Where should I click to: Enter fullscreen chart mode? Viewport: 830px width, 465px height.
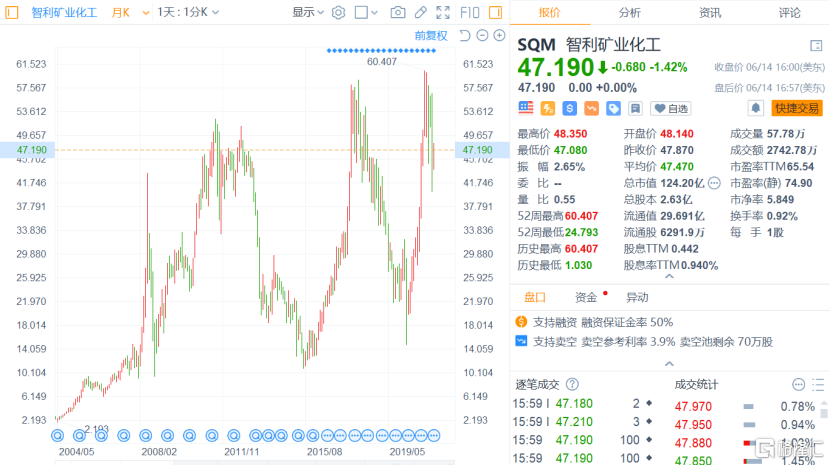click(443, 12)
